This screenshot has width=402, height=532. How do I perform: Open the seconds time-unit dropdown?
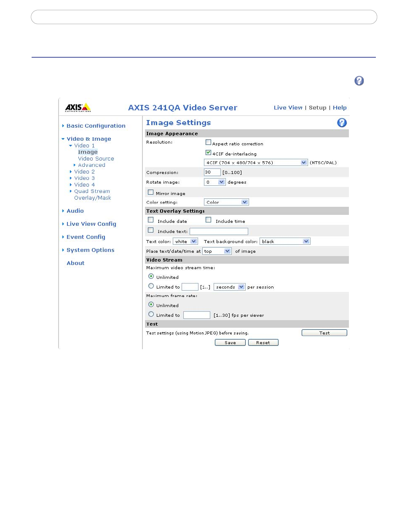click(230, 287)
